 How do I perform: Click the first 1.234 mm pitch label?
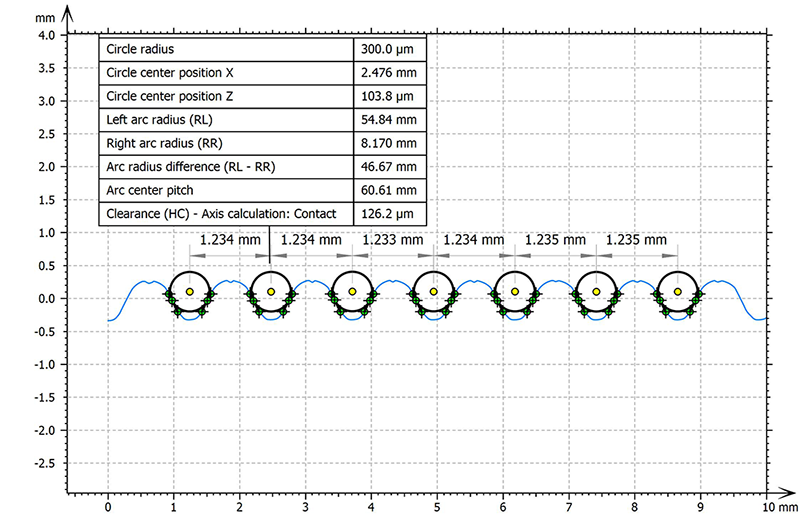click(x=230, y=239)
